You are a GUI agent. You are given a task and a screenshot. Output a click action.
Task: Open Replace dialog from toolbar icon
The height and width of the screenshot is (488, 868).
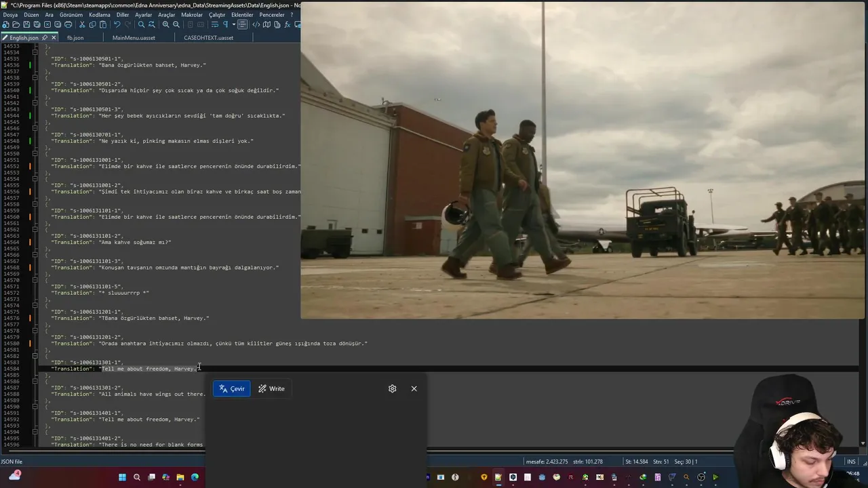point(152,24)
